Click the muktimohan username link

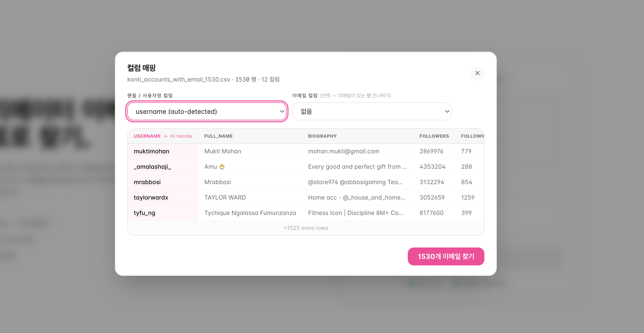[151, 151]
